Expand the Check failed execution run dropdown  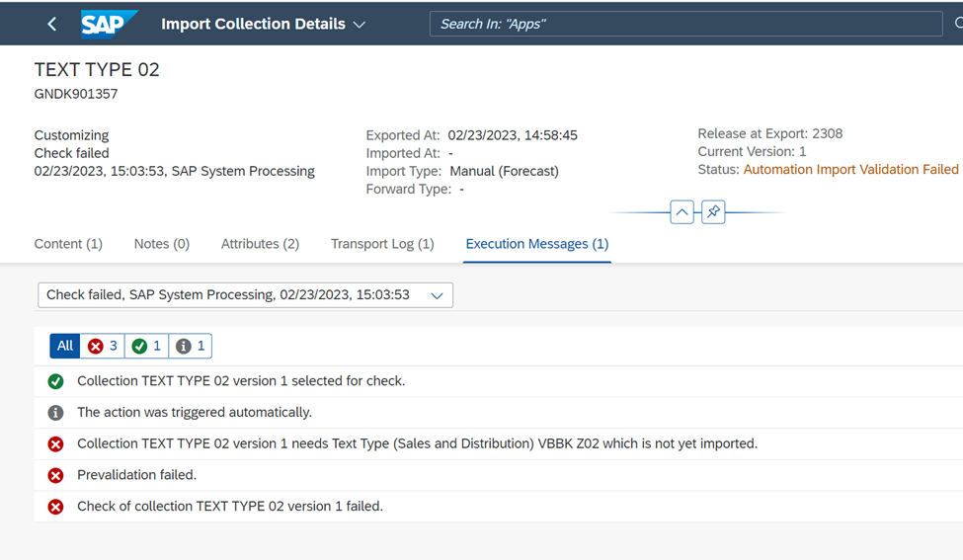(x=246, y=295)
